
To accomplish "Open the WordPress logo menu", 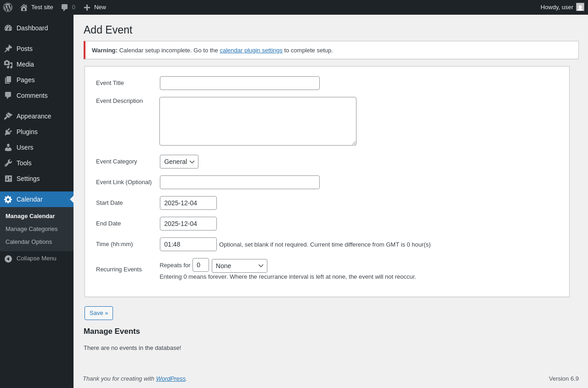I will coord(8,7).
